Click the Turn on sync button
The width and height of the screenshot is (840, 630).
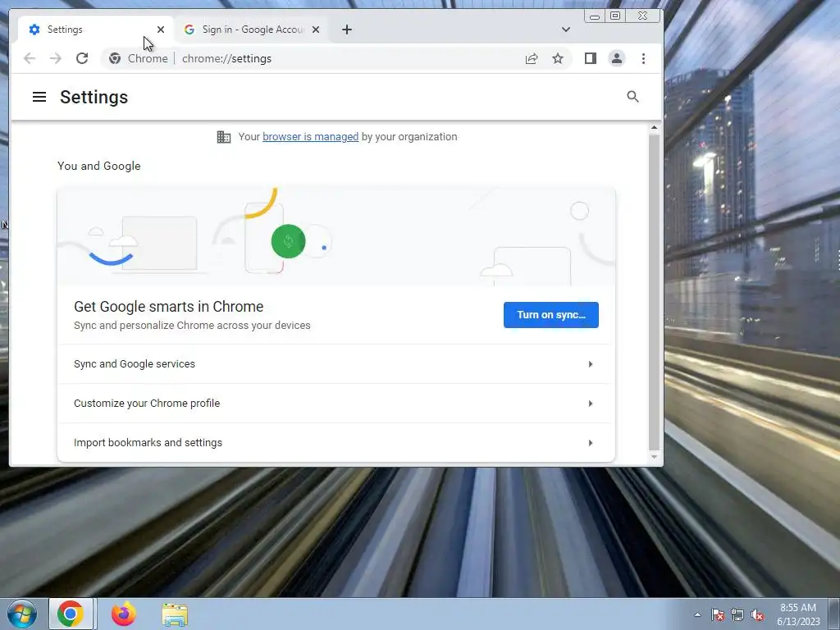[x=550, y=315]
